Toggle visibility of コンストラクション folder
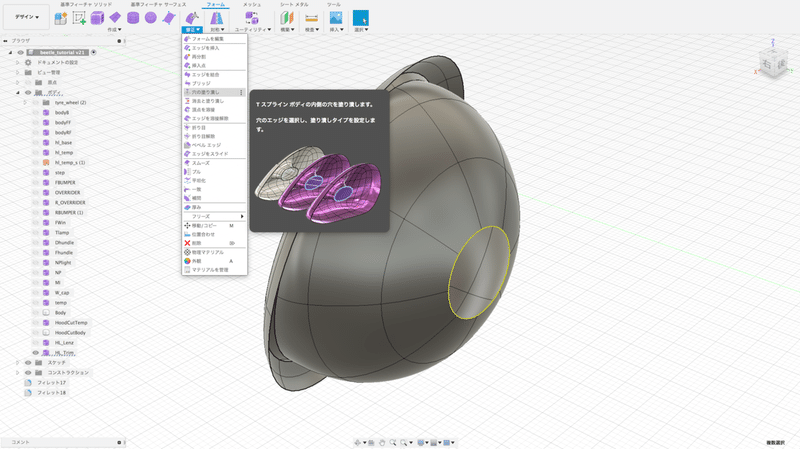Viewport: 800px width, 449px height. point(28,372)
